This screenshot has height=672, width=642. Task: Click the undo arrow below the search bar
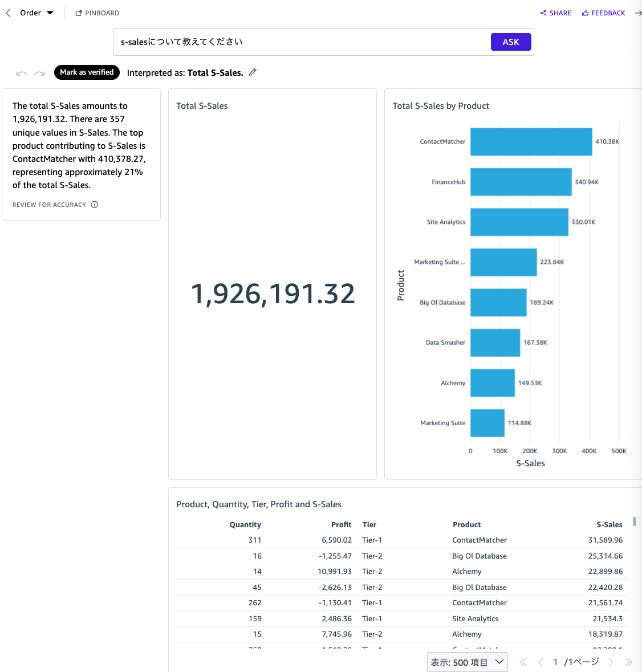(x=21, y=72)
